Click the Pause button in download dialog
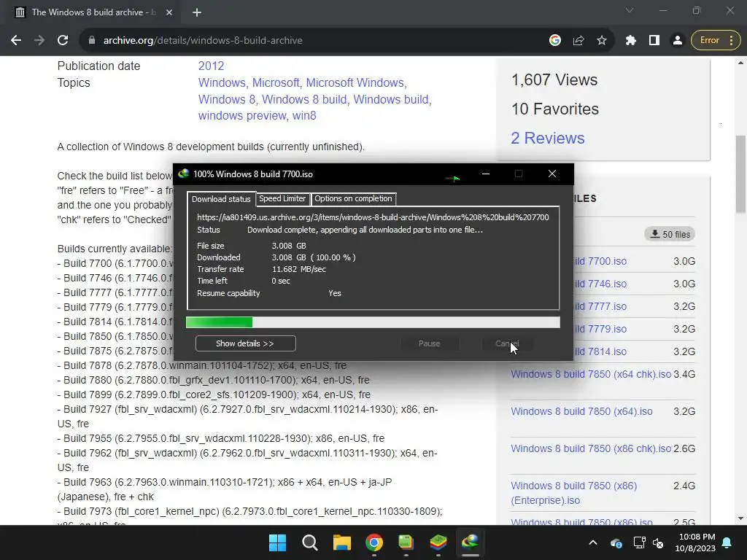 click(429, 343)
